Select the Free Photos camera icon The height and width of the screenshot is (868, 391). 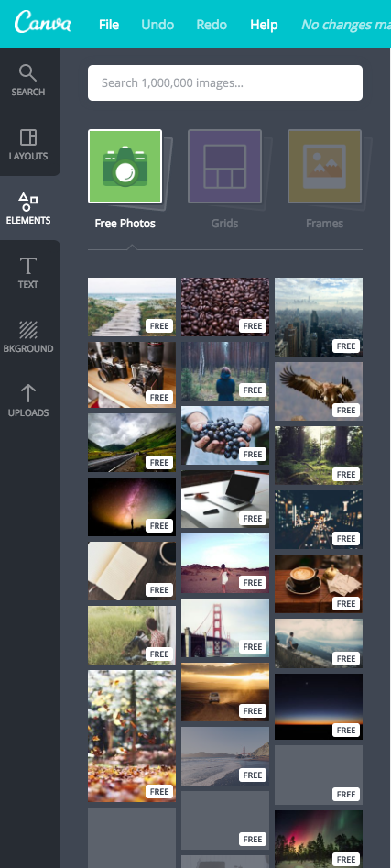pyautogui.click(x=125, y=167)
